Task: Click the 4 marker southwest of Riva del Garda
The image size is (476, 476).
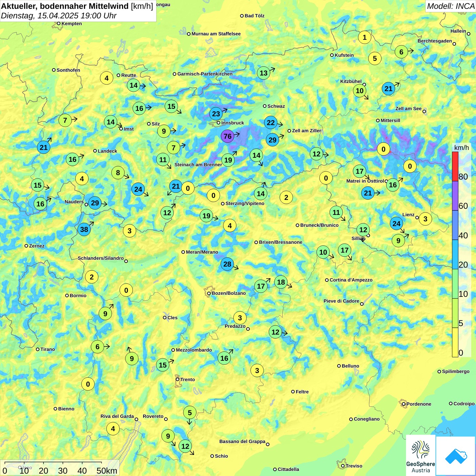Action: (113, 429)
